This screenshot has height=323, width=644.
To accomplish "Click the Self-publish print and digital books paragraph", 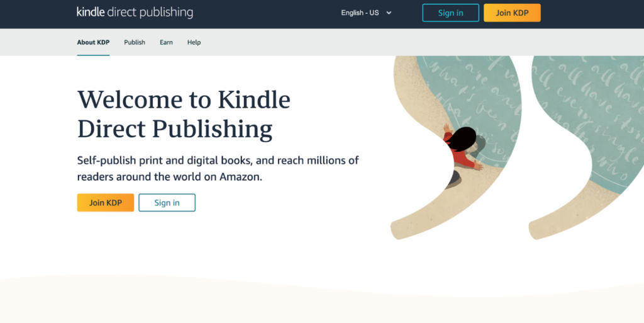I will coord(218,169).
